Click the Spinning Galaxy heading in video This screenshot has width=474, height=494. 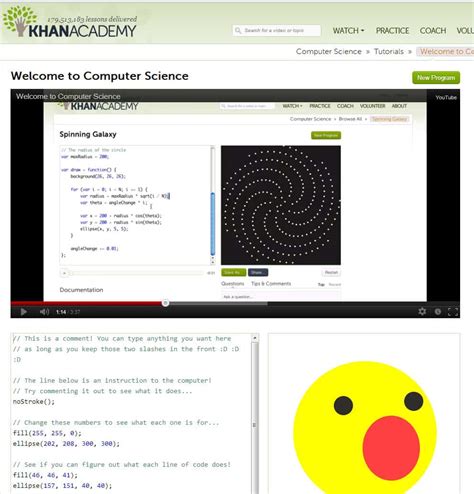point(88,134)
